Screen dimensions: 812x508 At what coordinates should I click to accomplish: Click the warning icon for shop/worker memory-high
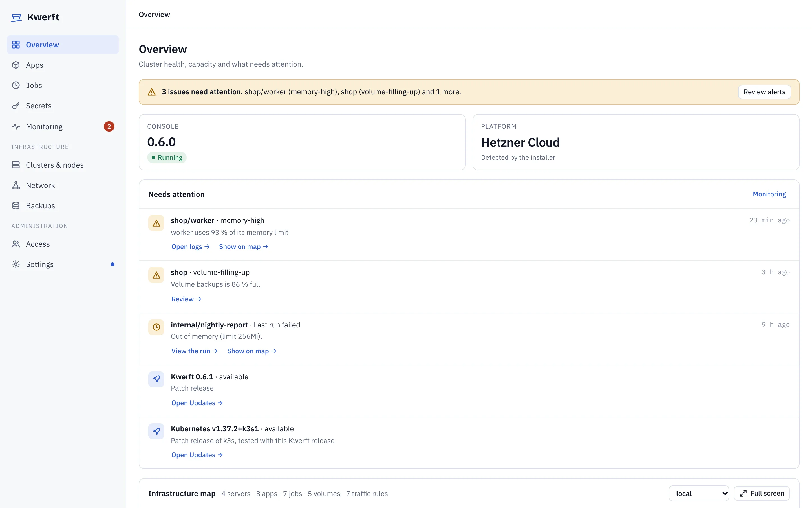[156, 223]
